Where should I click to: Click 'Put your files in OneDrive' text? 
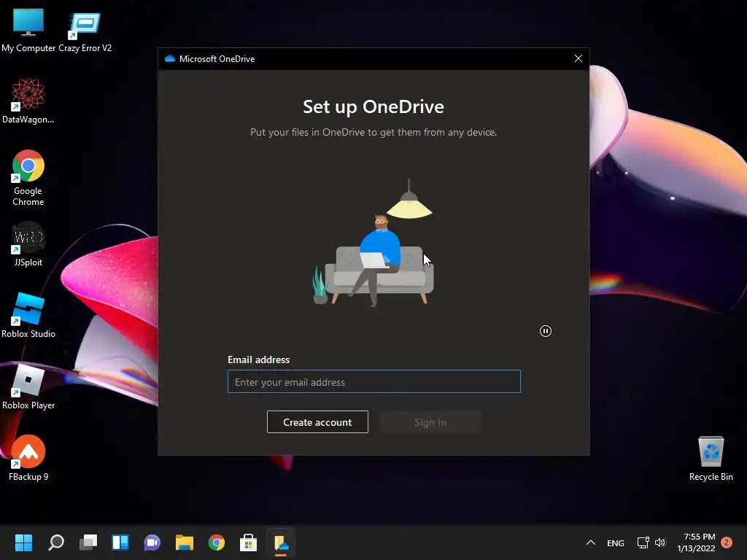point(373,133)
